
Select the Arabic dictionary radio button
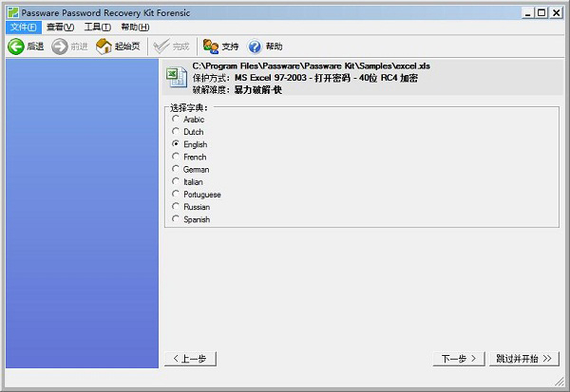175,120
